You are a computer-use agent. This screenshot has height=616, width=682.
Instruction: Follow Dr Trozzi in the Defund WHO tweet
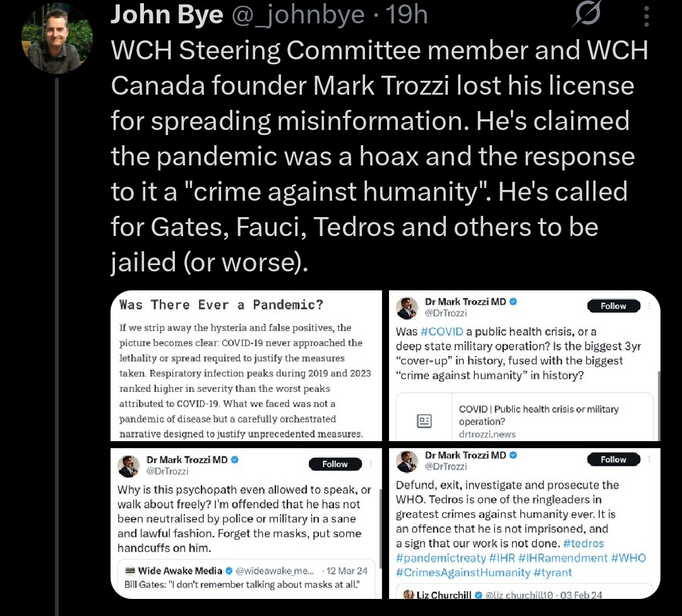coord(614,459)
